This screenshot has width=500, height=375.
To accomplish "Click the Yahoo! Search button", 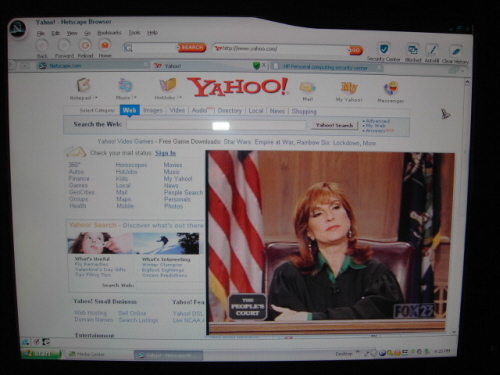I will [x=334, y=125].
